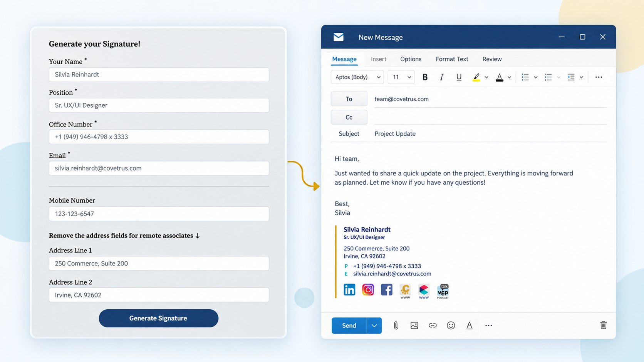Open the Facebook icon in the signature
The height and width of the screenshot is (362, 644).
386,290
